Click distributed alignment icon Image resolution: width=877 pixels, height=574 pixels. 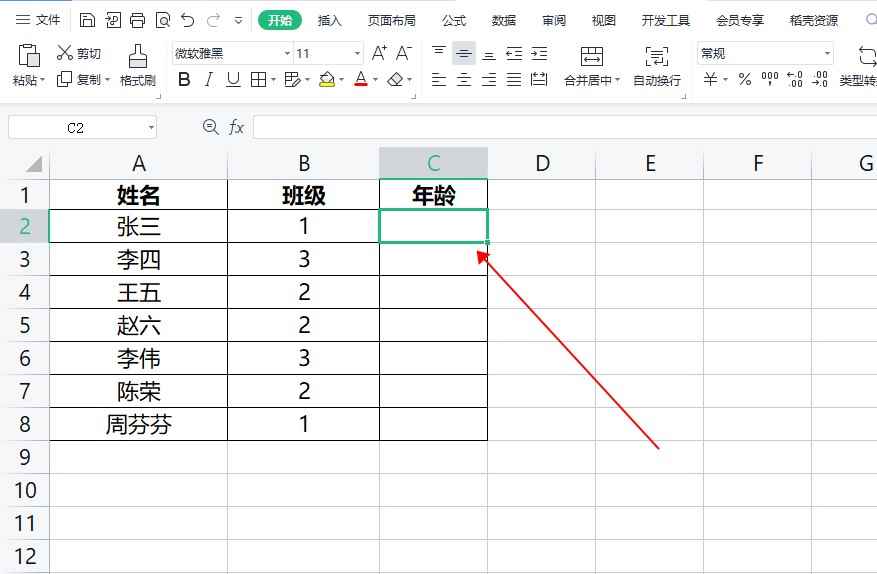(x=539, y=79)
